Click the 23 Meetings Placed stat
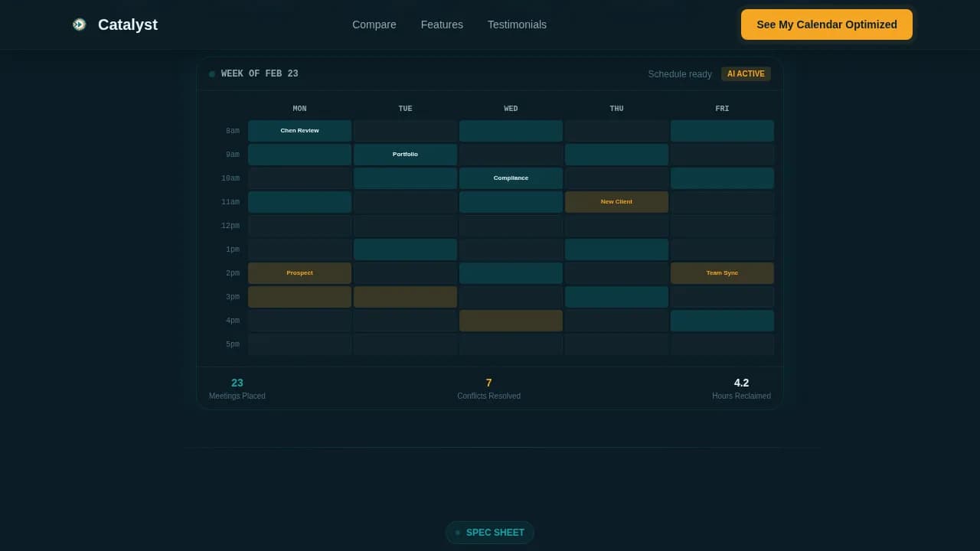Image resolution: width=980 pixels, height=551 pixels. coord(237,389)
